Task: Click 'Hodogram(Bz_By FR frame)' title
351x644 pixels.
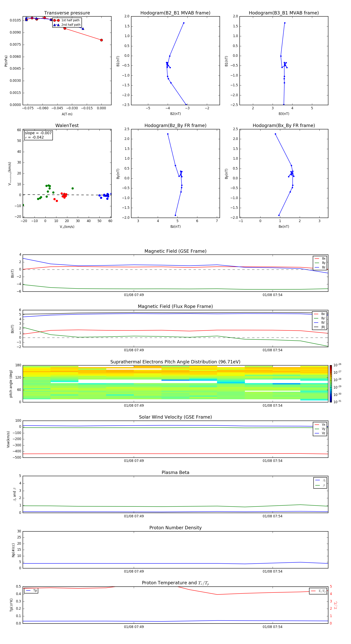Action: 175,125
